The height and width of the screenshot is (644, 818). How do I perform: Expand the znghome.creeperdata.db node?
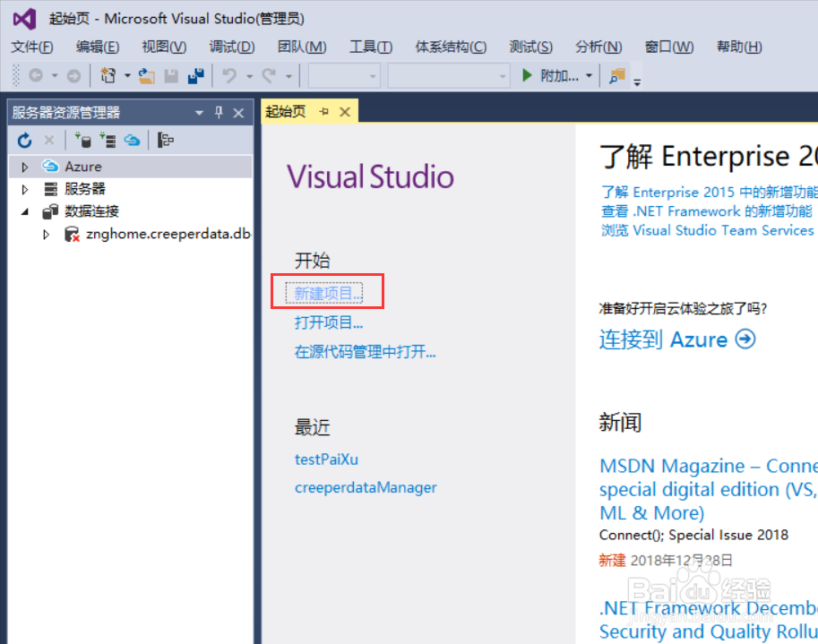tap(46, 234)
